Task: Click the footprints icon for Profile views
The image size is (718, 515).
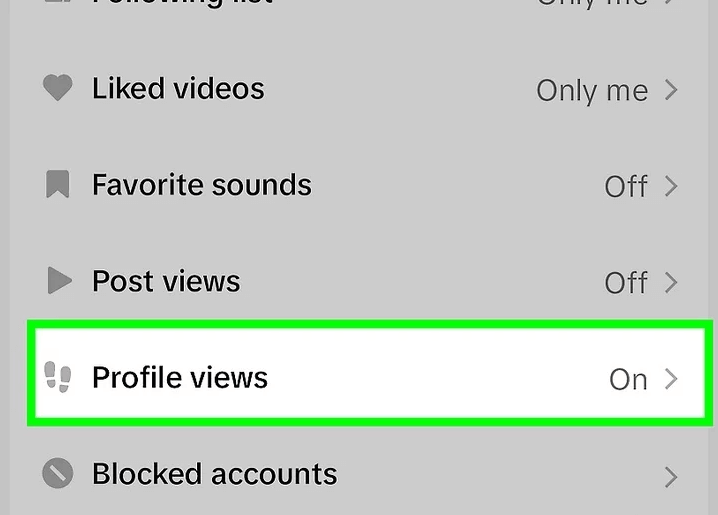Action: click(x=58, y=377)
